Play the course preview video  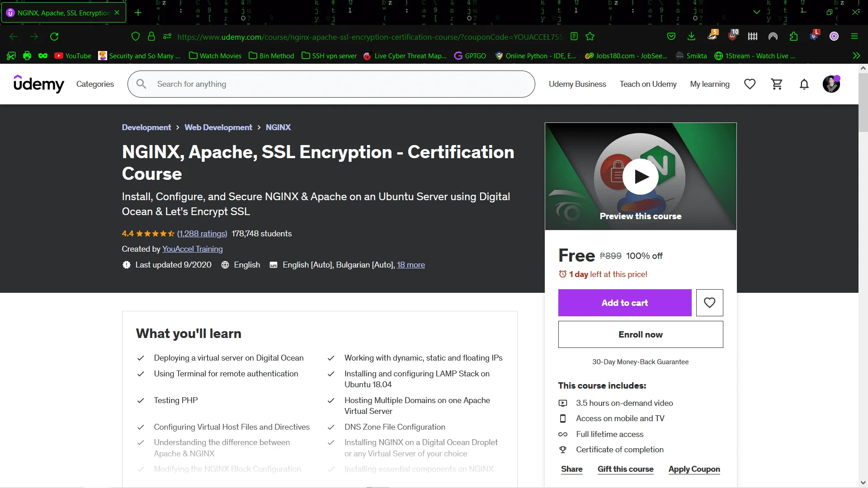pos(641,176)
